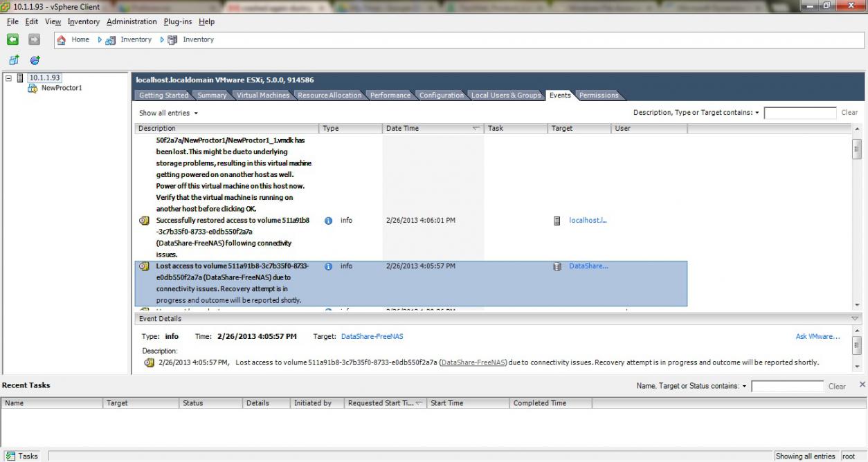Click the green back navigation arrow
Screen dimensions: 868x462
click(12, 39)
